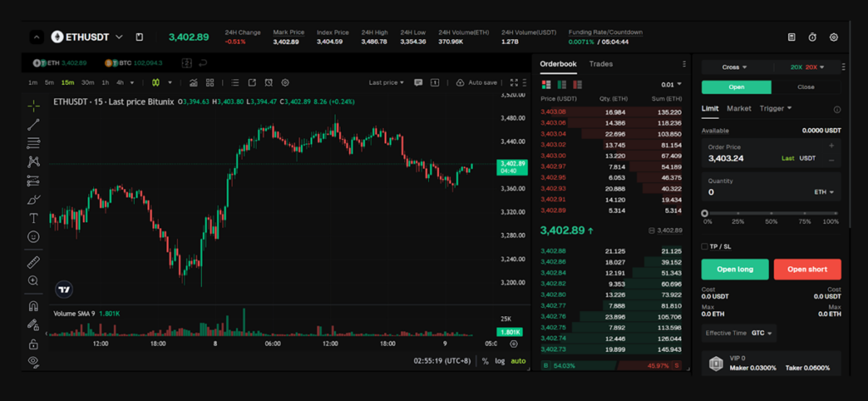Image resolution: width=868 pixels, height=401 pixels.
Task: Open the emoji sticker tool
Action: tap(33, 237)
